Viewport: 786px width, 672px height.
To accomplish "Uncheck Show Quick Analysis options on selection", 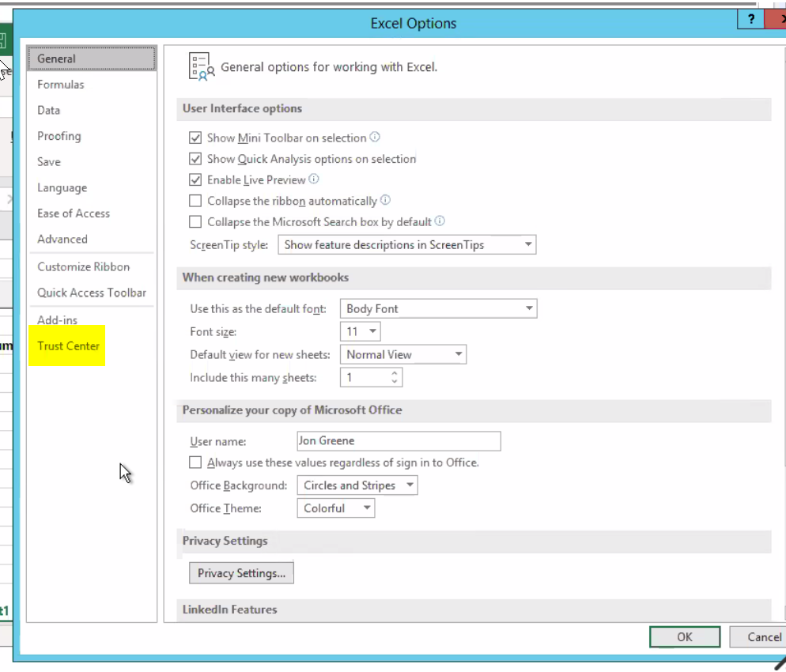I will pyautogui.click(x=195, y=159).
